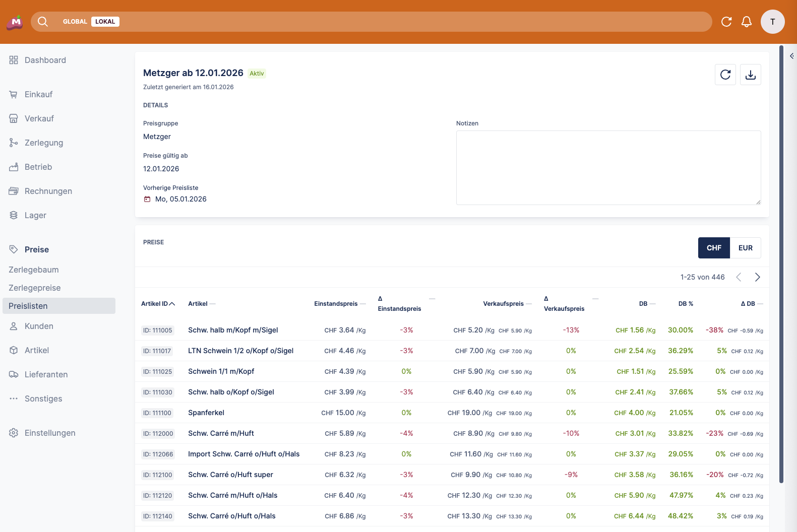Select CHF currency toggle
The height and width of the screenshot is (532, 797).
click(x=713, y=248)
